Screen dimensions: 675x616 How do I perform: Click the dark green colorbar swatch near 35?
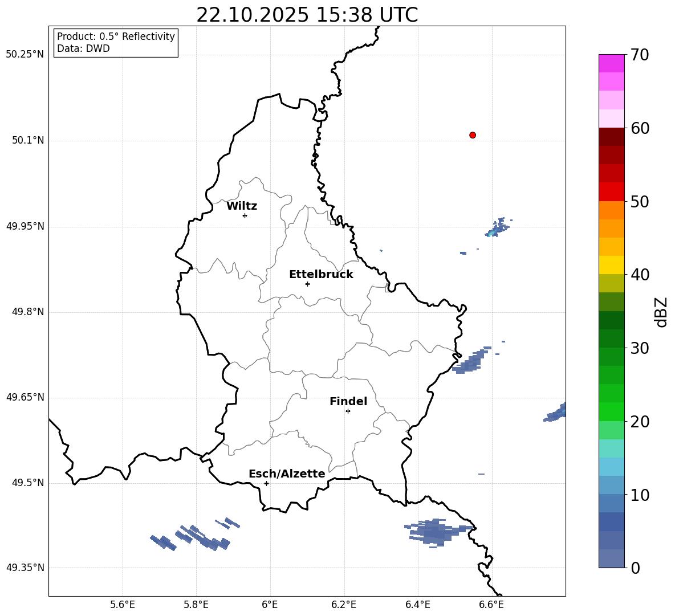[611, 320]
